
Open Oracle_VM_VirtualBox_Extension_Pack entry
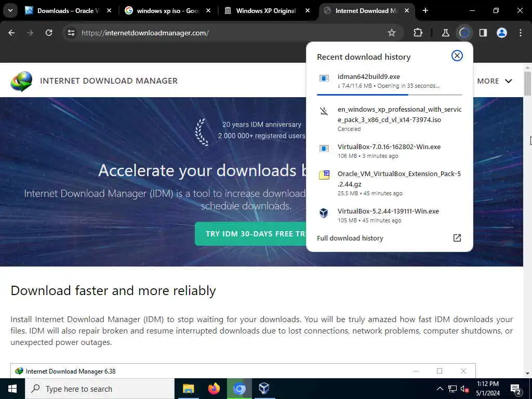[x=390, y=183]
